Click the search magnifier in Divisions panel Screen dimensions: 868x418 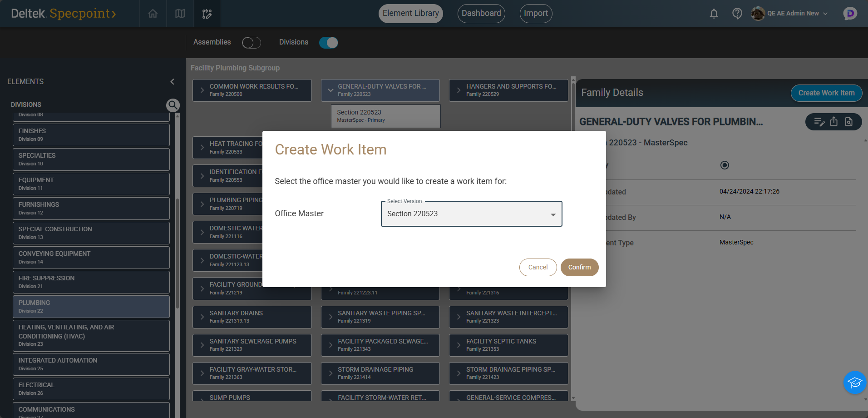[173, 105]
